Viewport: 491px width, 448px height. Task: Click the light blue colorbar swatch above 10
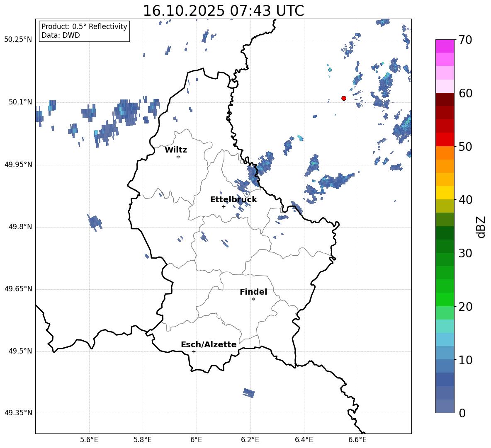pos(445,353)
